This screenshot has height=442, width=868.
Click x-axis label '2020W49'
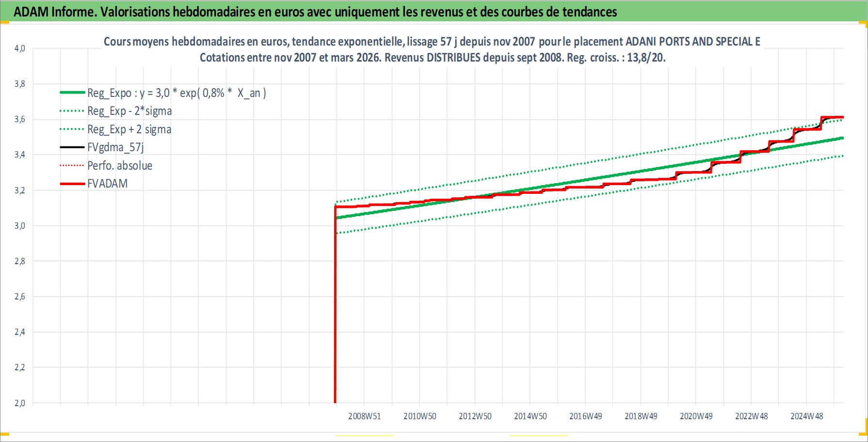pyautogui.click(x=696, y=416)
